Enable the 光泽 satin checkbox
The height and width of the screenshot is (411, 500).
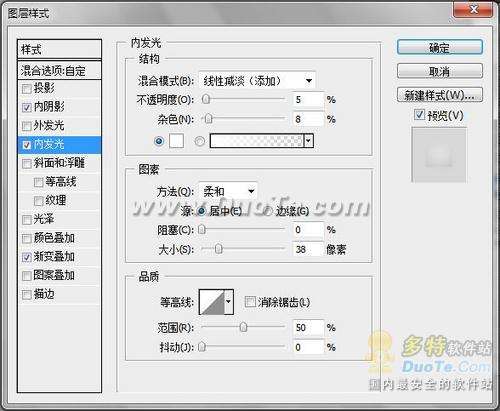tap(26, 220)
